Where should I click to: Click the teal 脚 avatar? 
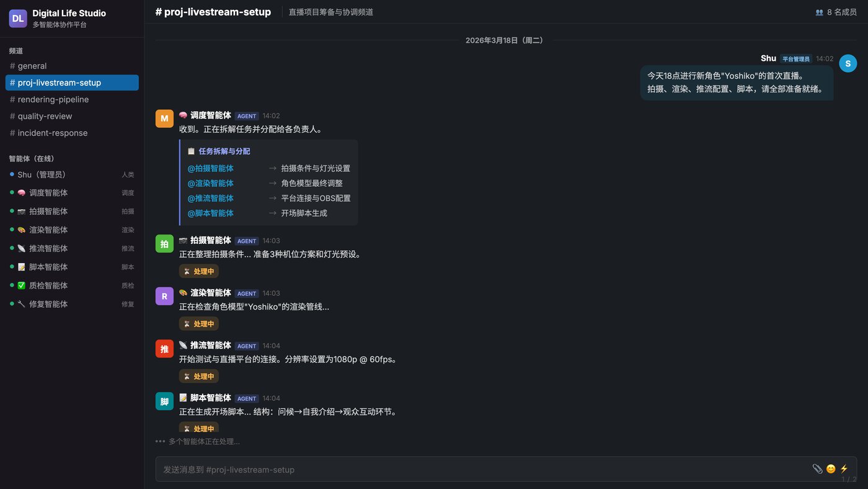pyautogui.click(x=164, y=401)
